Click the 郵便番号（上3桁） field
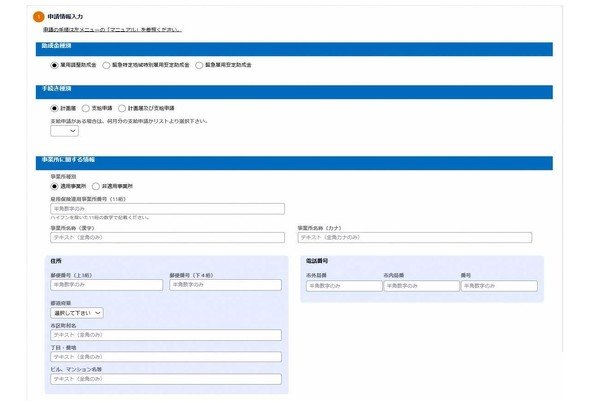590x401 pixels. coord(107,285)
